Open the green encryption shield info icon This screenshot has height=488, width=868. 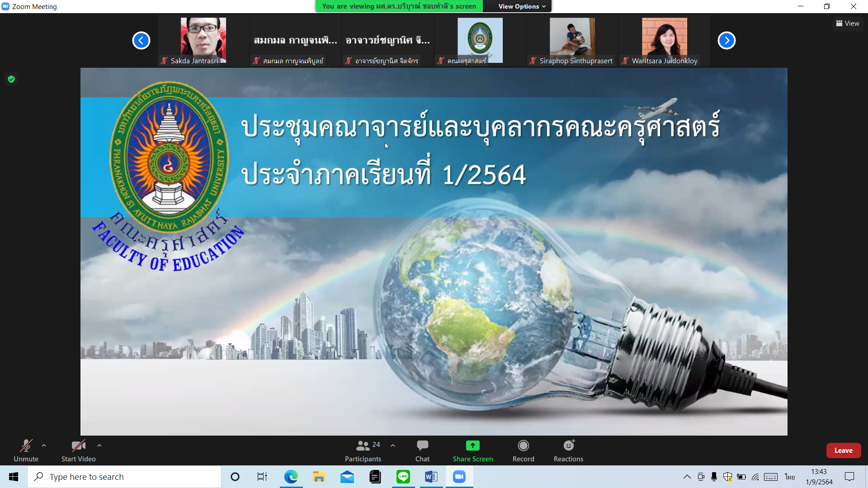pyautogui.click(x=11, y=79)
